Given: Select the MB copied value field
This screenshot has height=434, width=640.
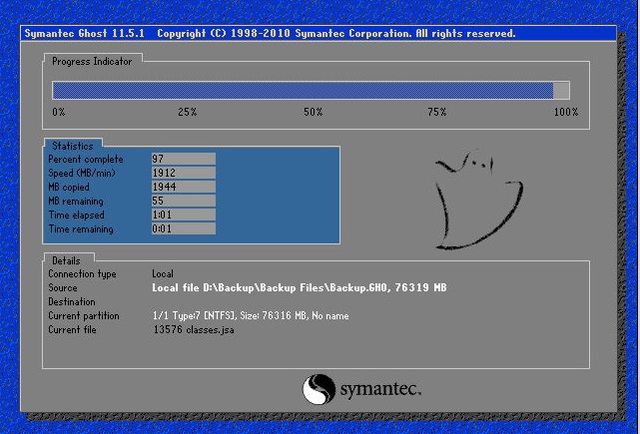Looking at the screenshot, I should [x=183, y=187].
